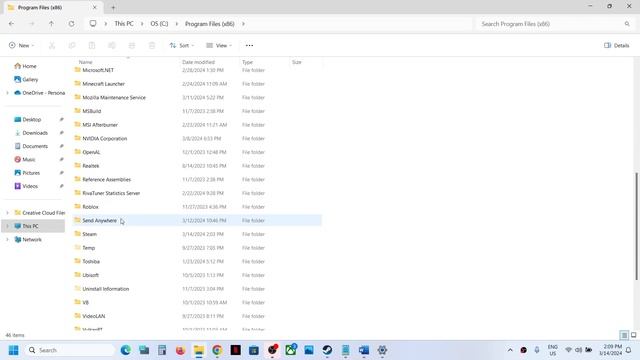The image size is (640, 360).
Task: Click the Cut toolbar icon
Action: click(x=52, y=45)
